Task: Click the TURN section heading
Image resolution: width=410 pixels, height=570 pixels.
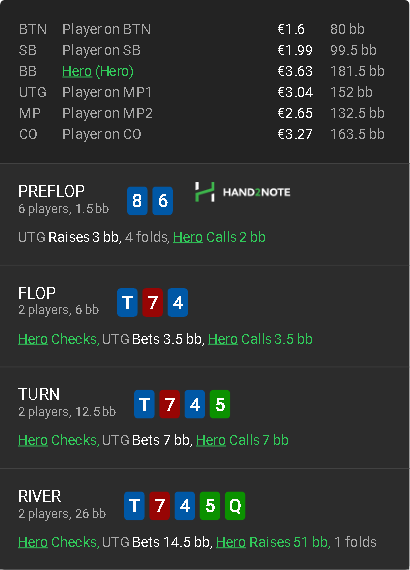Action: 39,394
